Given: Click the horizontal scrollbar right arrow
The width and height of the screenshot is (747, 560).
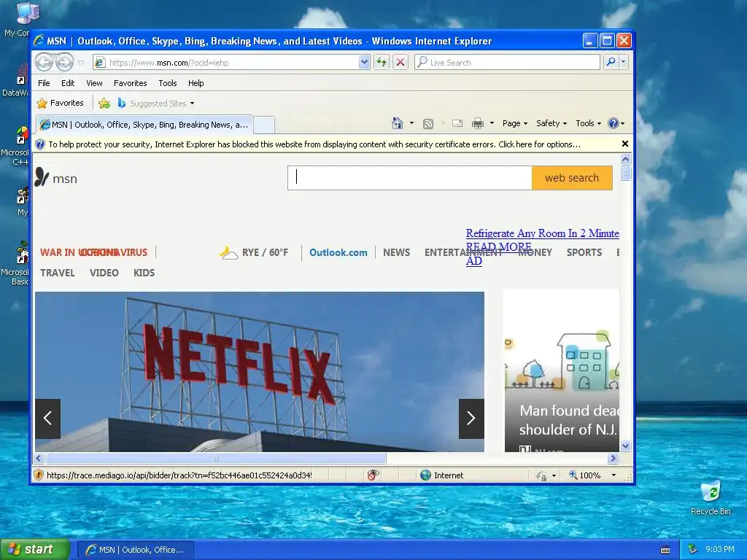Looking at the screenshot, I should click(613, 458).
